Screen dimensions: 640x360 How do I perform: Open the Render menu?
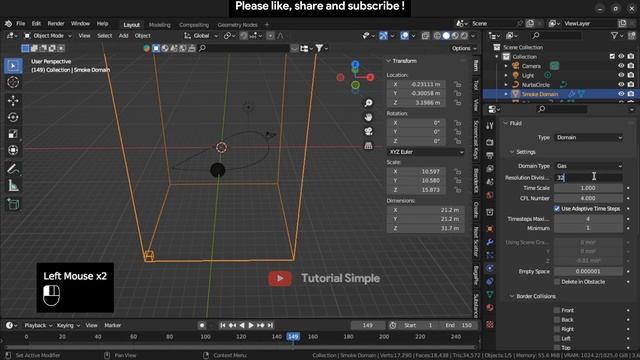pyautogui.click(x=56, y=24)
